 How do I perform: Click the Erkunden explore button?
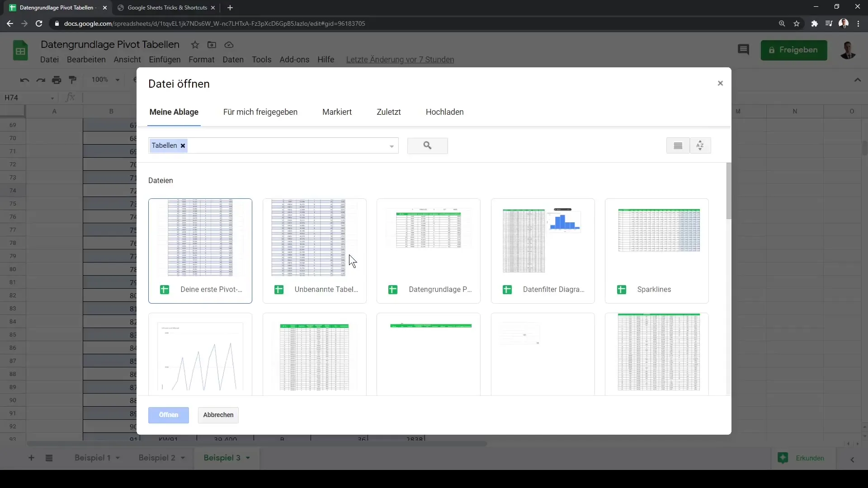tap(802, 458)
